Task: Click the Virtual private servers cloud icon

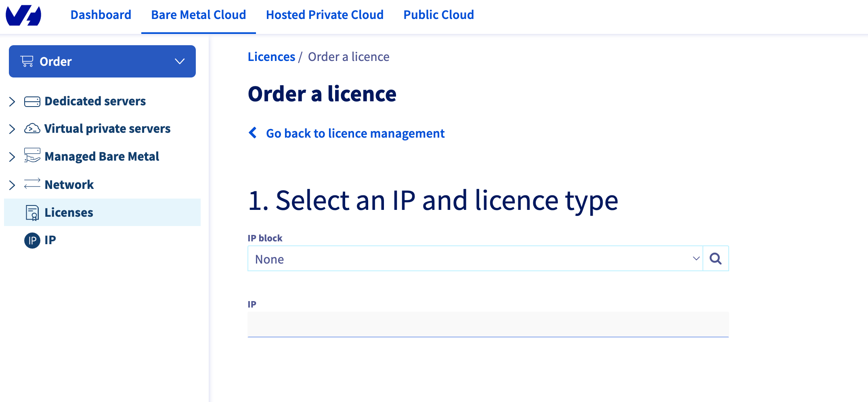Action: (x=32, y=128)
